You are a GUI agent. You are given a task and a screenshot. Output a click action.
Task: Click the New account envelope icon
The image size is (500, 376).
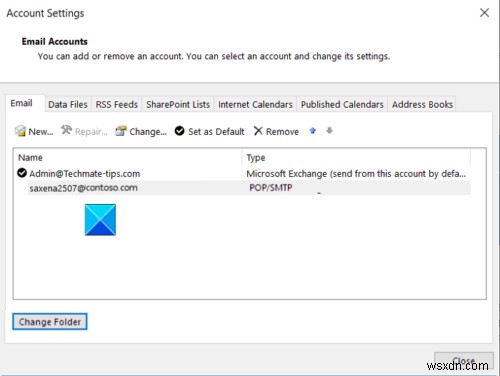[x=20, y=131]
